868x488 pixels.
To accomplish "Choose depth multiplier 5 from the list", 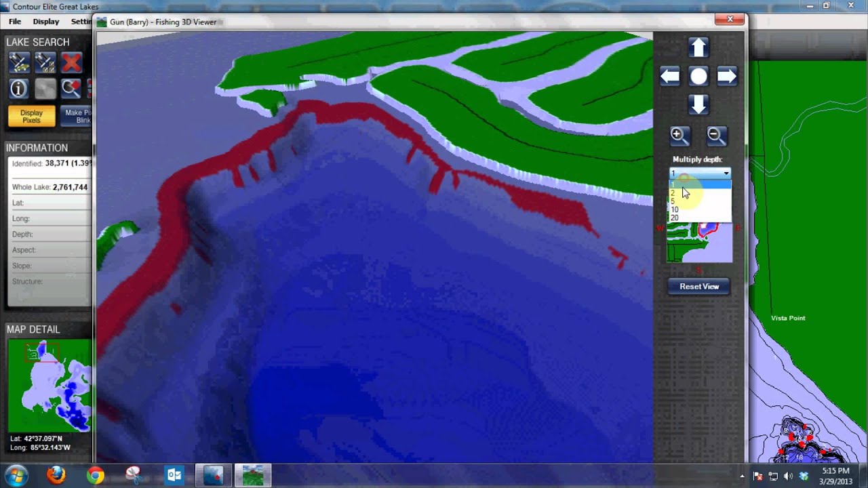I will [x=700, y=201].
